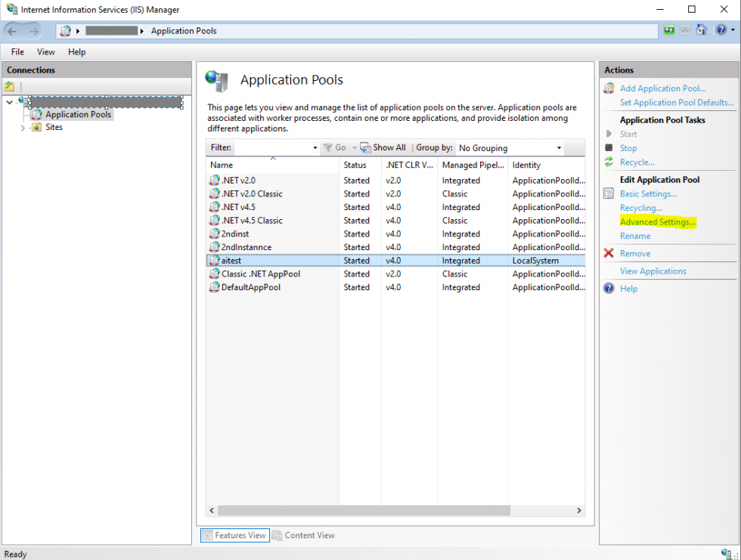Open the View menu

45,51
